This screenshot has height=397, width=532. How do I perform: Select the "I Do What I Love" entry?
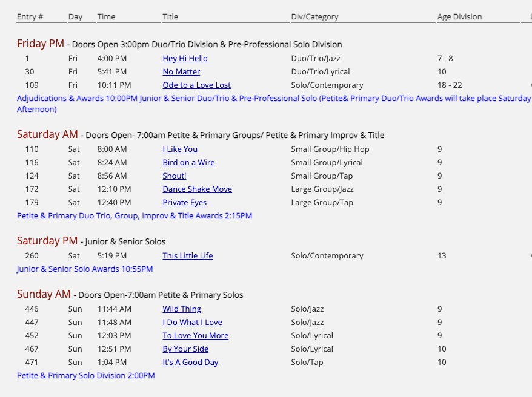(192, 322)
